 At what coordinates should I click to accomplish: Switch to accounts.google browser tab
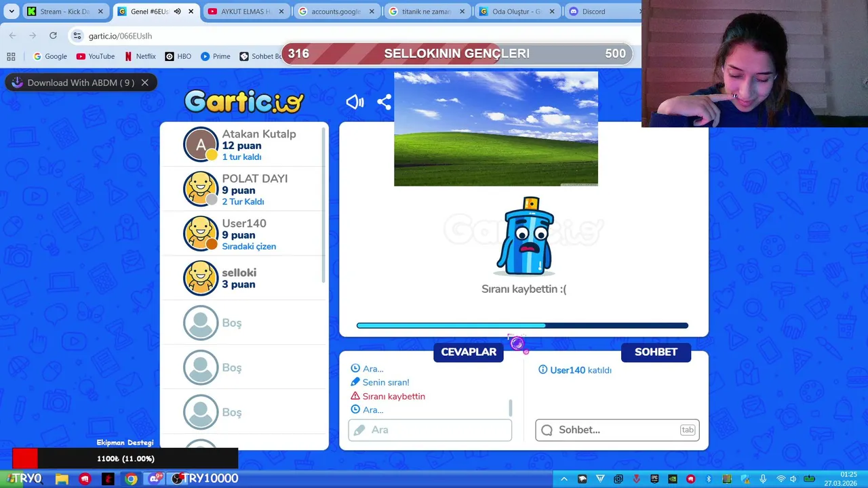pos(336,12)
